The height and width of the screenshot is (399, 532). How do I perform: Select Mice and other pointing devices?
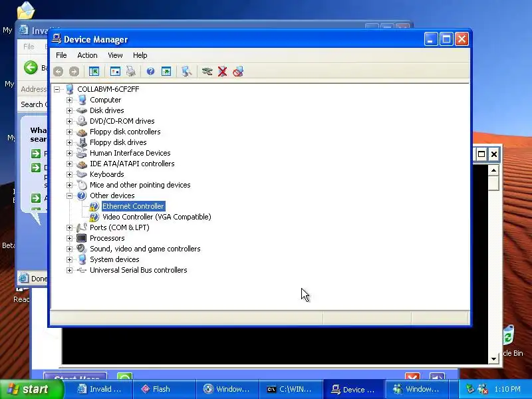(140, 185)
